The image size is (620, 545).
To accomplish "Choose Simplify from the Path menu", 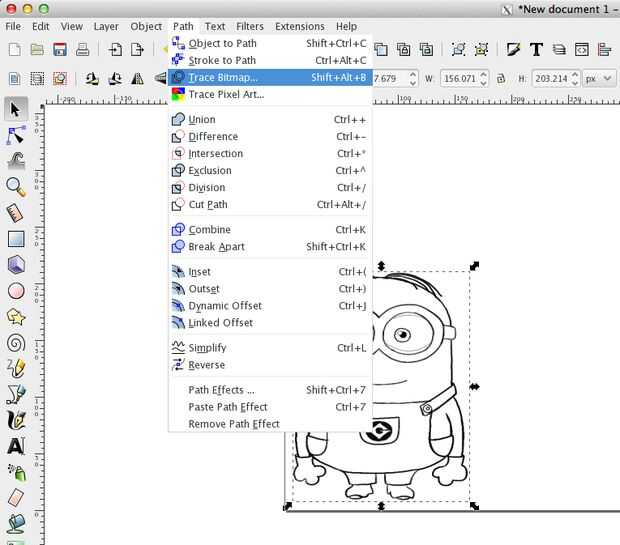I will (270, 348).
